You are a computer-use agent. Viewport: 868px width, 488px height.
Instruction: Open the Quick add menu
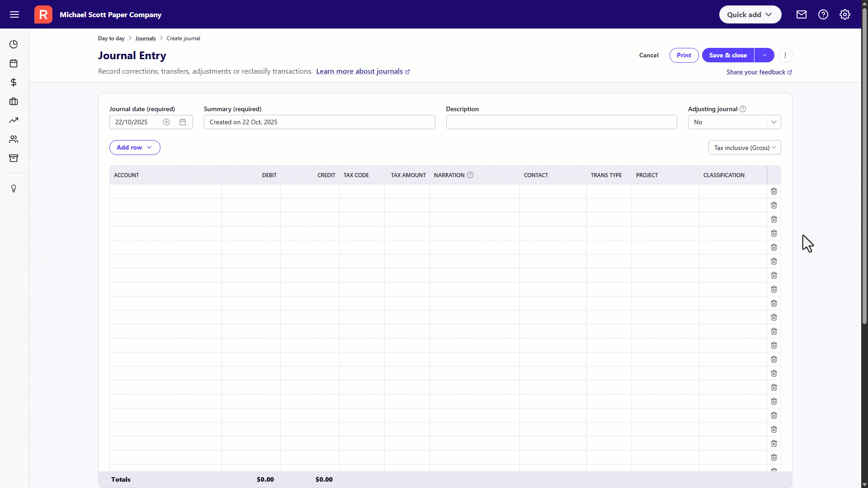coord(750,14)
